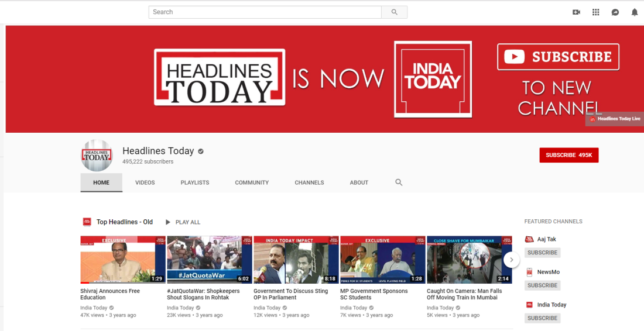Click the banner SUBSCRIBE YouTube graphic
Image resolution: width=644 pixels, height=331 pixels.
[x=558, y=57]
